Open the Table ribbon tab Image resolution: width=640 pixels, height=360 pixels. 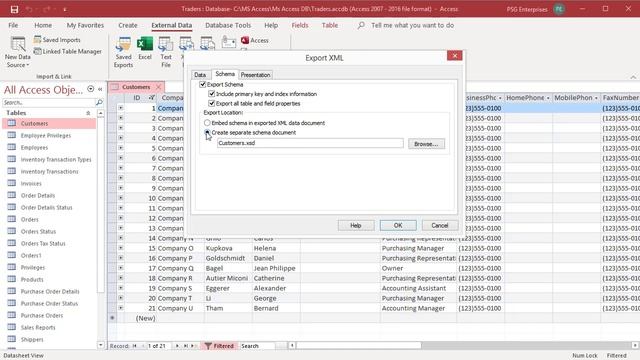point(330,25)
